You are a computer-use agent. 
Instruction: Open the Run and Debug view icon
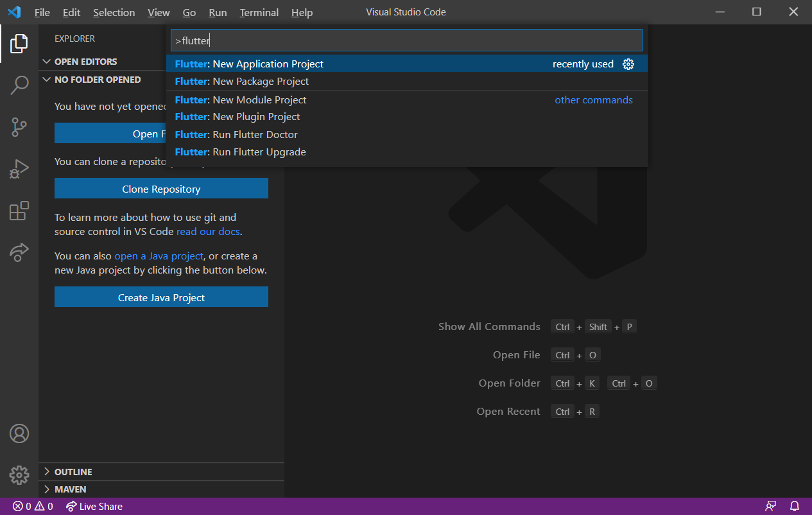tap(19, 169)
